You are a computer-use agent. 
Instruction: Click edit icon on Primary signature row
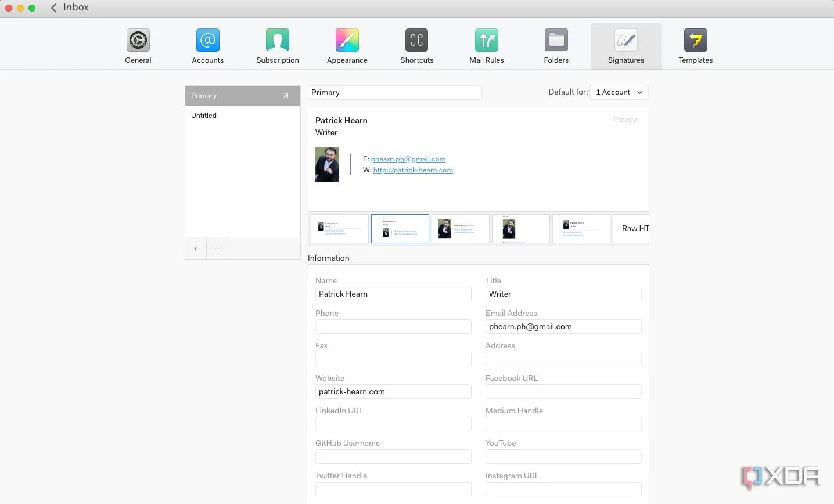[285, 96]
